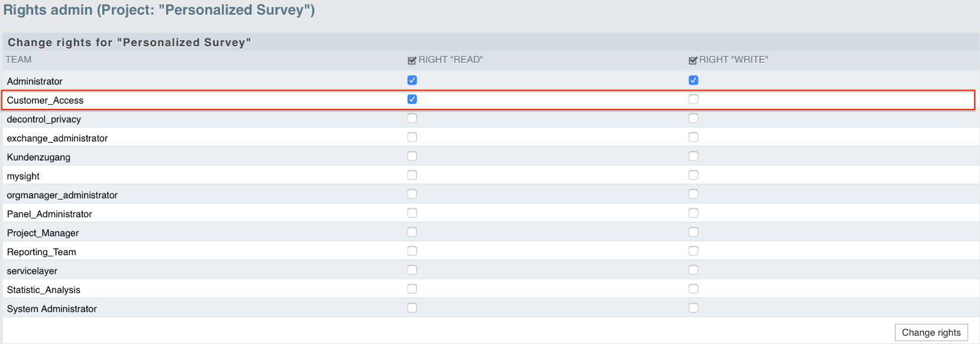Enable read right for Kundenzugang
980x344 pixels.
click(412, 156)
